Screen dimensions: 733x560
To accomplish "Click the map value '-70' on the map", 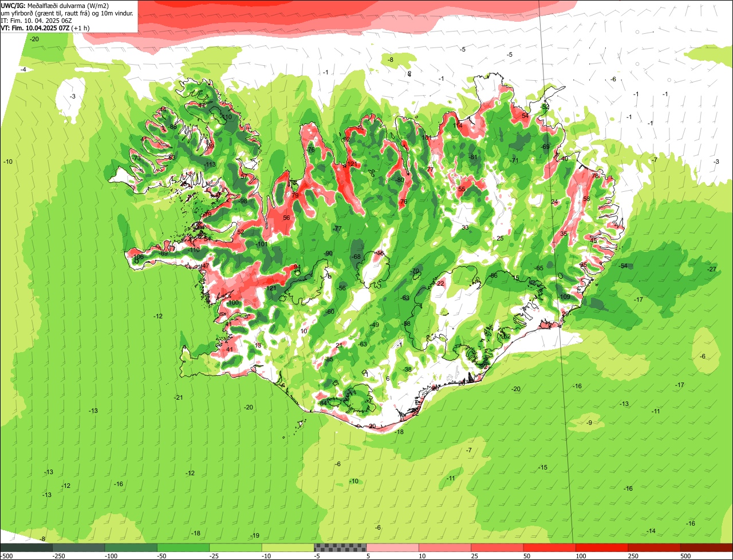I will click(x=415, y=271).
